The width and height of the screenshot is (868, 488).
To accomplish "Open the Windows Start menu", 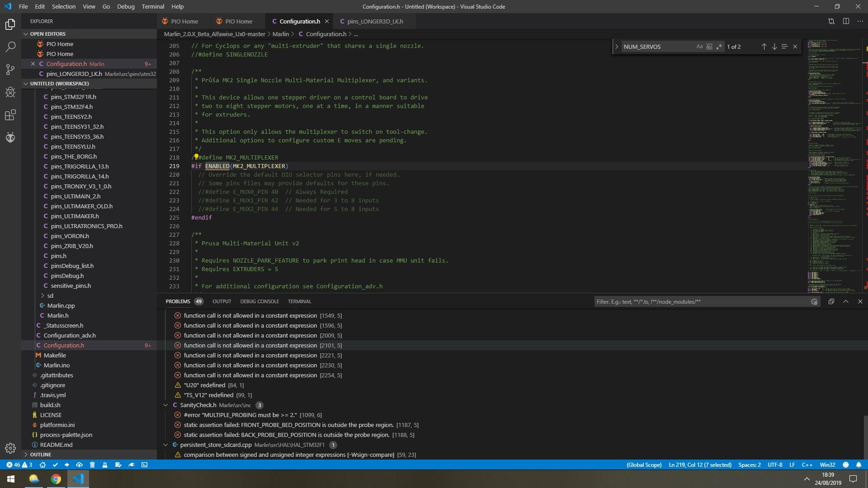I will tap(11, 479).
